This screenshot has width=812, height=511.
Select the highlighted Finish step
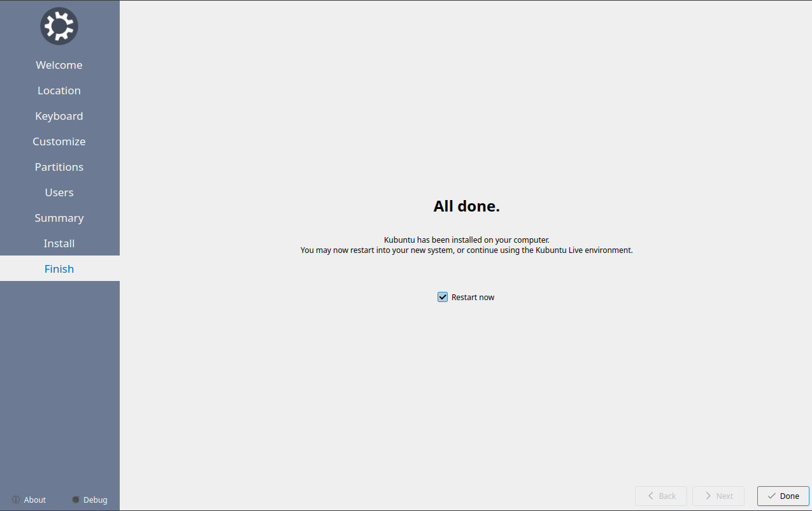coord(59,269)
